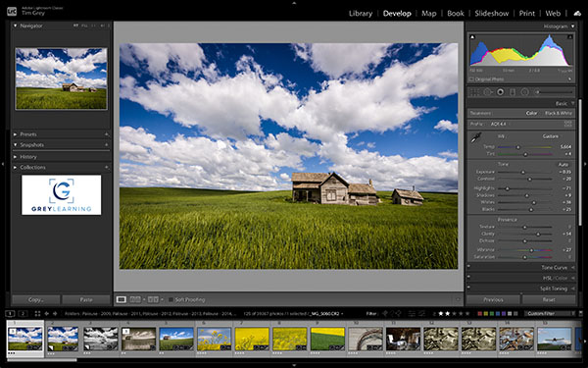588x368 pixels.
Task: Enable the Soft Proofing checkbox
Action: [x=171, y=299]
